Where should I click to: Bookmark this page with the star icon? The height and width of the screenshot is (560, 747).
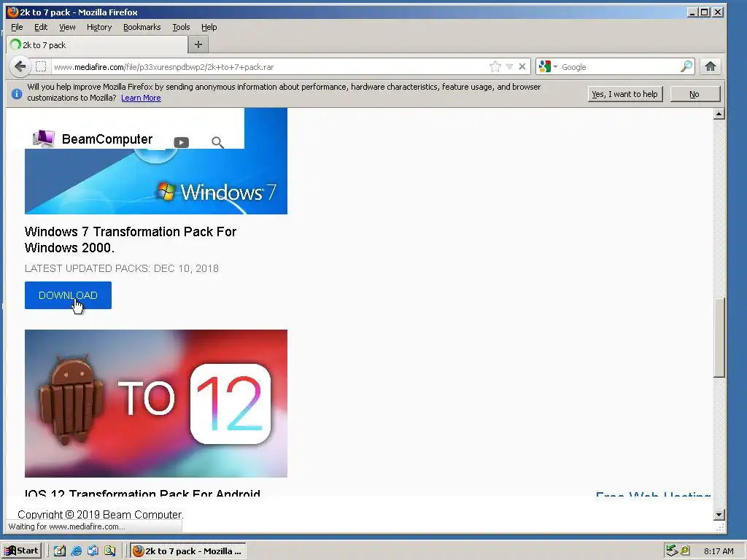coord(495,66)
